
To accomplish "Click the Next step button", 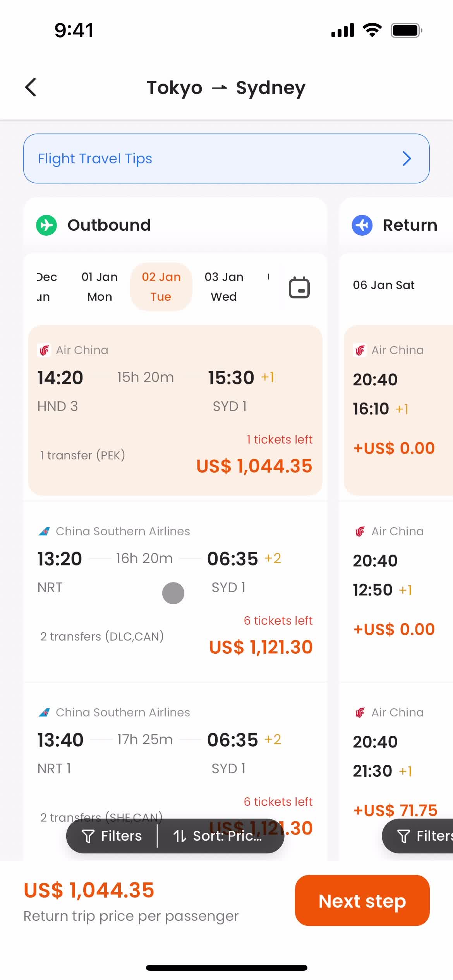I will pos(362,901).
